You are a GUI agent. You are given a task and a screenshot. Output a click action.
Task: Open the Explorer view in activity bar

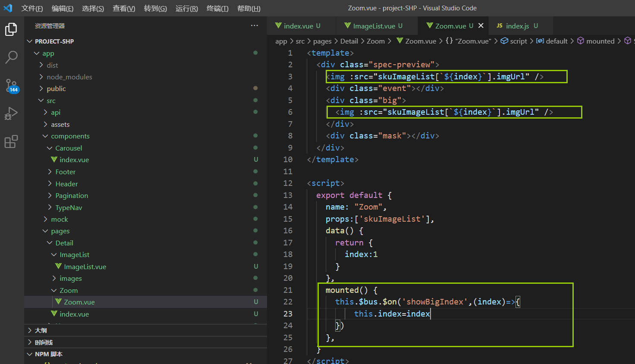(11, 29)
